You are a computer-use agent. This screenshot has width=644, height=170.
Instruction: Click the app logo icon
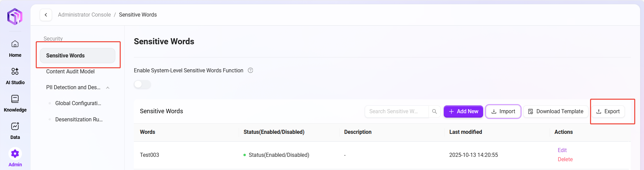pos(15,16)
